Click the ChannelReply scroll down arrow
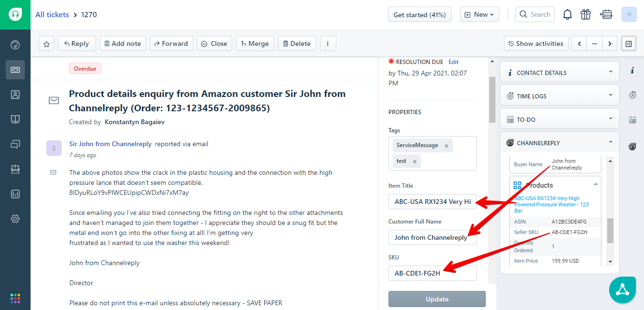This screenshot has width=644, height=310. [x=610, y=262]
